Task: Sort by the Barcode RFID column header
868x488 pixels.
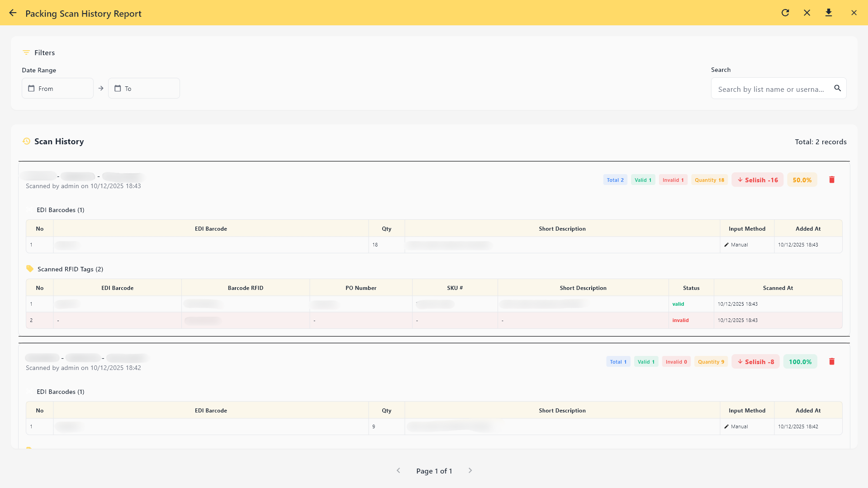Action: 245,288
